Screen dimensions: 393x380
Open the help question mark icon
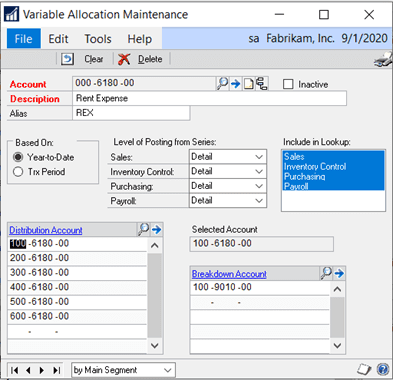pyautogui.click(x=383, y=369)
